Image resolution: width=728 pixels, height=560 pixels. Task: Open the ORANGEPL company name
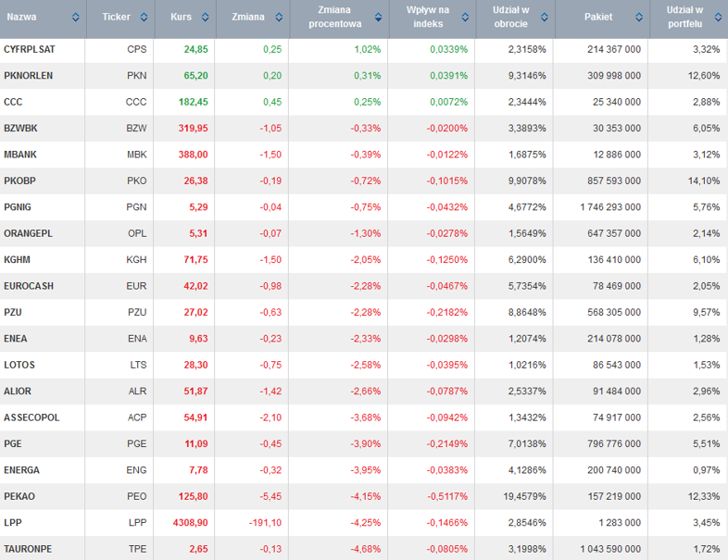click(29, 233)
